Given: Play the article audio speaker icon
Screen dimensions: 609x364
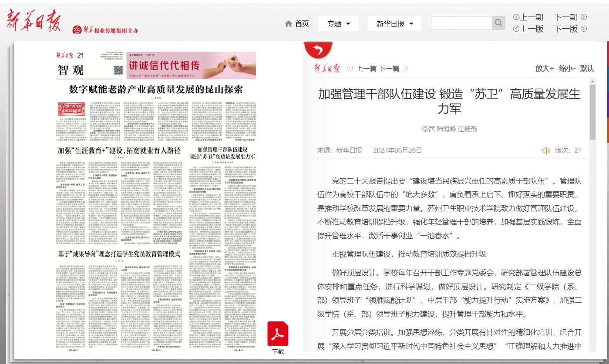Looking at the screenshot, I should click(546, 150).
